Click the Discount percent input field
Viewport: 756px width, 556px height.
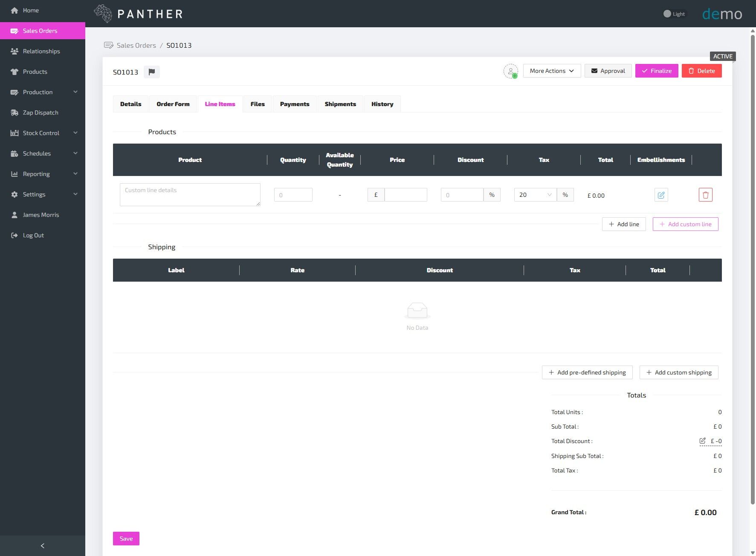462,195
